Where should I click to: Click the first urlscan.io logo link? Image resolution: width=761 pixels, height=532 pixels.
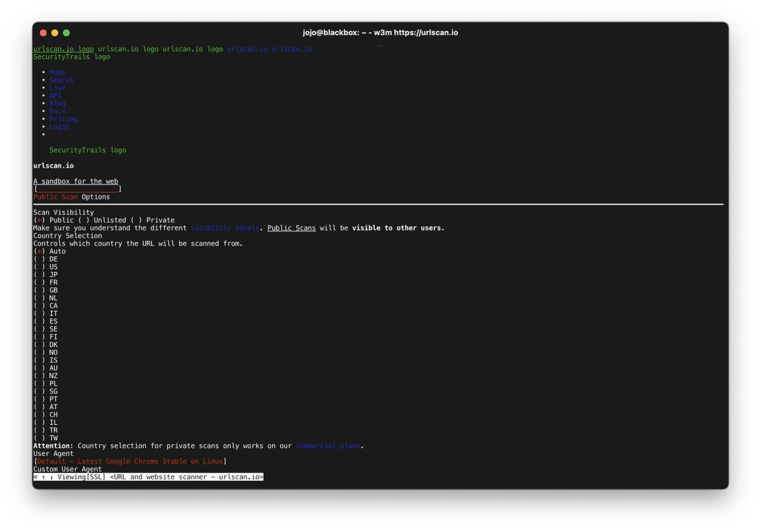[63, 49]
